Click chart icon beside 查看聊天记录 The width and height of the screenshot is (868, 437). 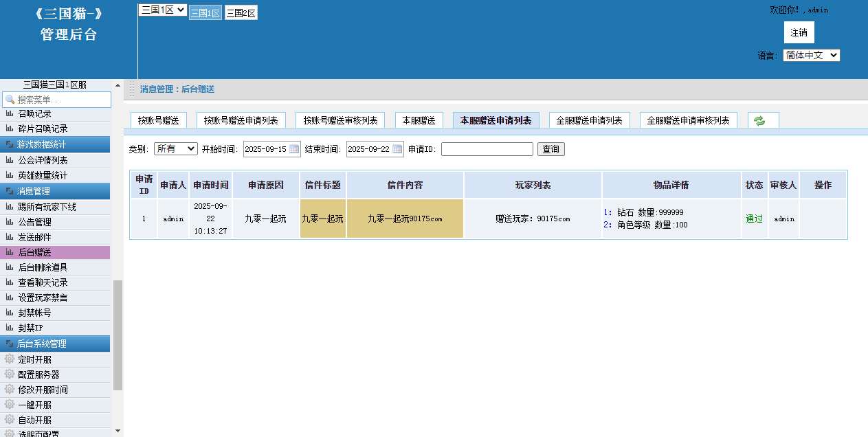[x=10, y=282]
